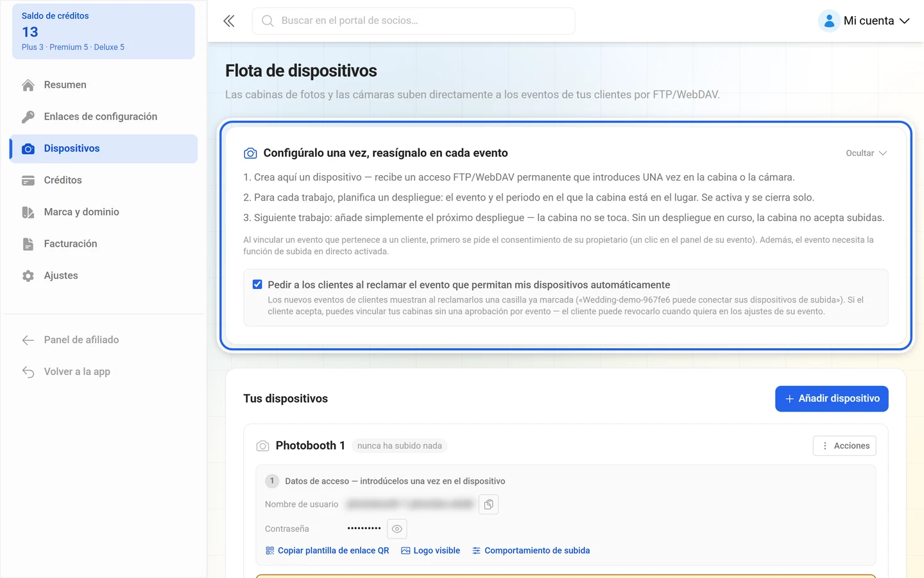The width and height of the screenshot is (924, 578).
Task: Select Dispositivos in the sidebar
Action: (104, 148)
